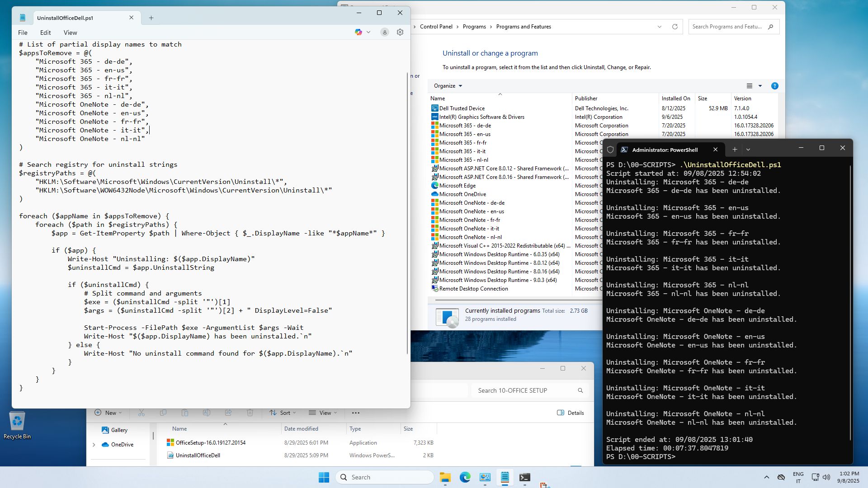Expand the Organize dropdown
This screenshot has width=868, height=488.
[448, 86]
